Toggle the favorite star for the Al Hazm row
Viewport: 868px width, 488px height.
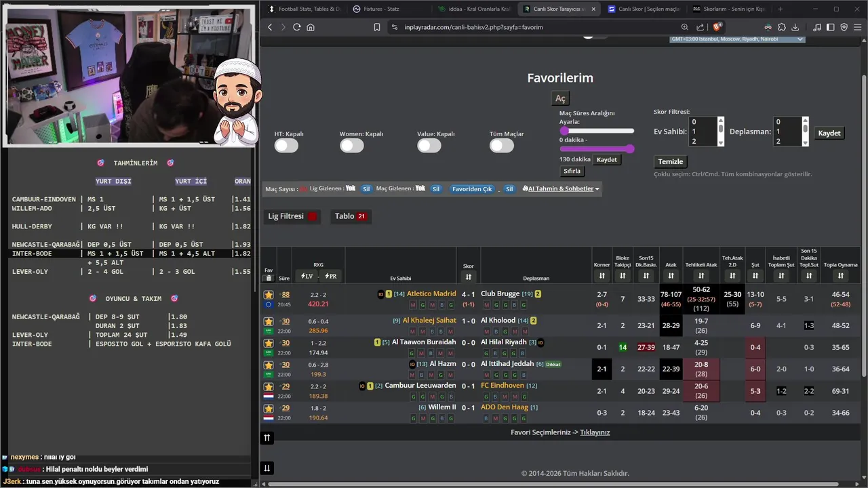[269, 365]
